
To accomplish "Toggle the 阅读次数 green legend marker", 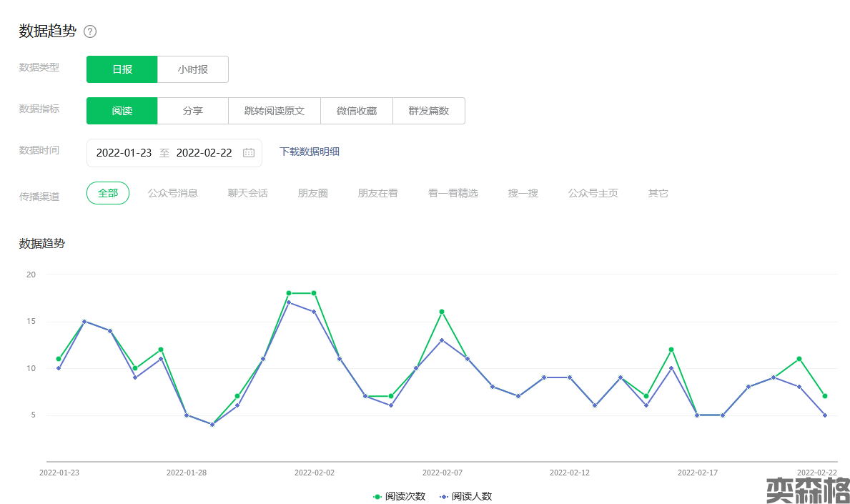I will 377,496.
